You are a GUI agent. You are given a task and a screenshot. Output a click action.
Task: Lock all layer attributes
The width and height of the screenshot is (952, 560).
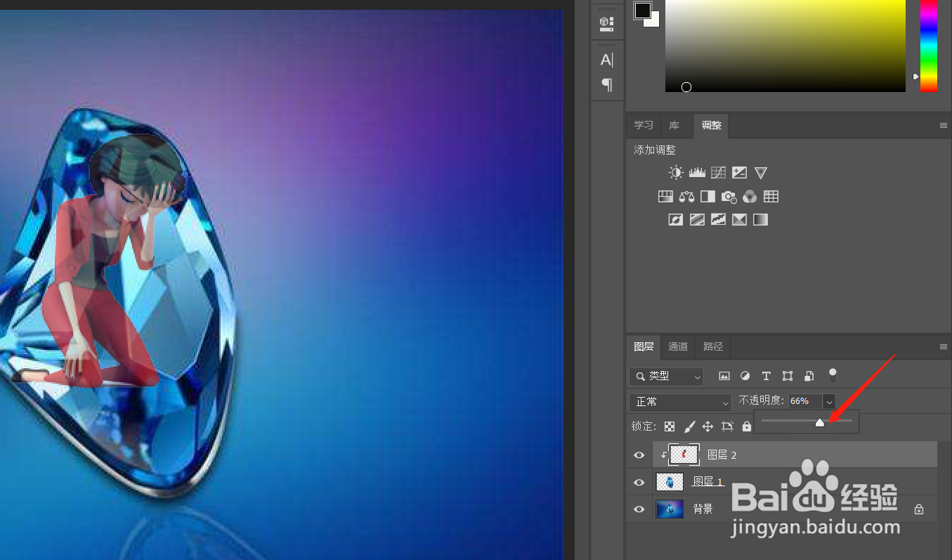point(747,426)
